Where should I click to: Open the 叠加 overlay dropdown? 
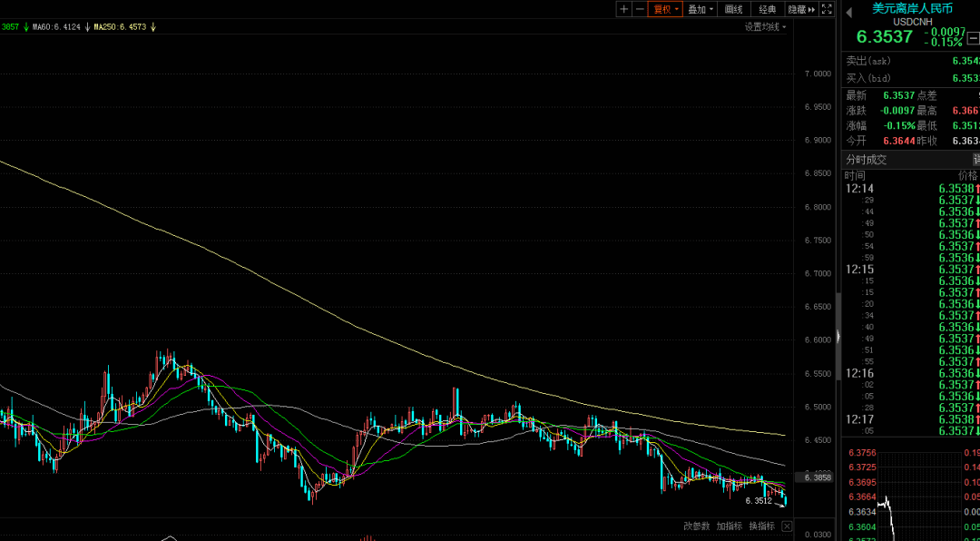point(701,9)
